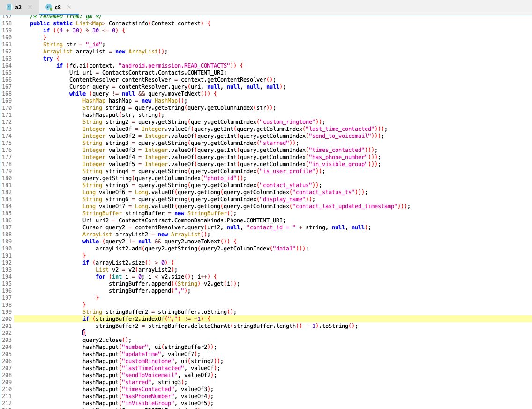Viewport: 532px width, 409px height.
Task: Click the "photo_id" string
Action: 220,178
